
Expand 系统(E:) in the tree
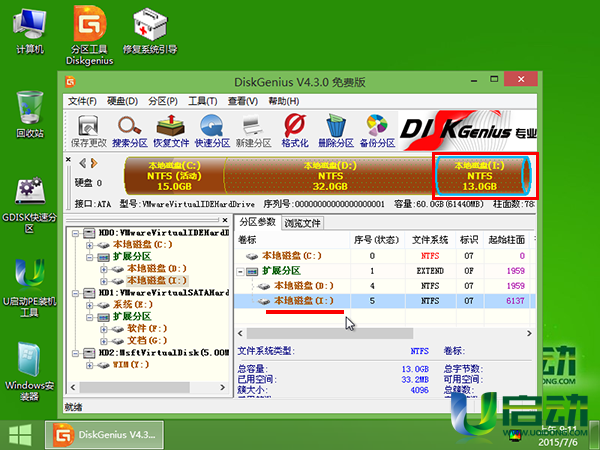[89, 305]
